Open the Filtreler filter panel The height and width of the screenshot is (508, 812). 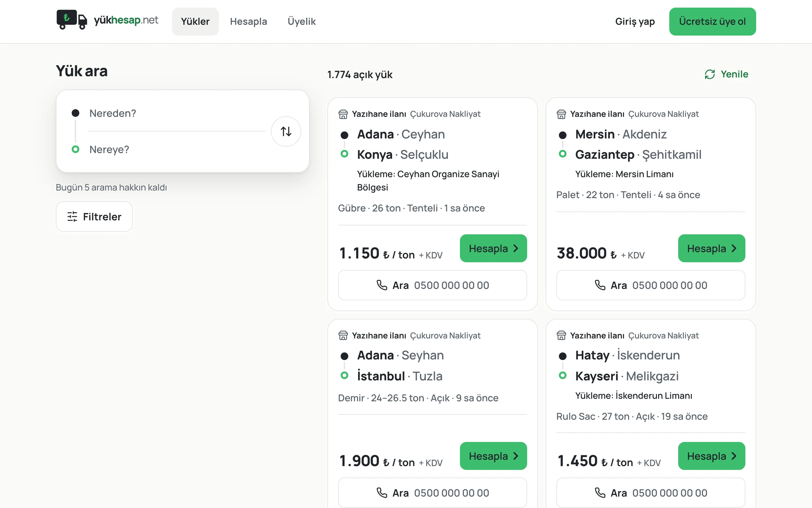coord(94,217)
